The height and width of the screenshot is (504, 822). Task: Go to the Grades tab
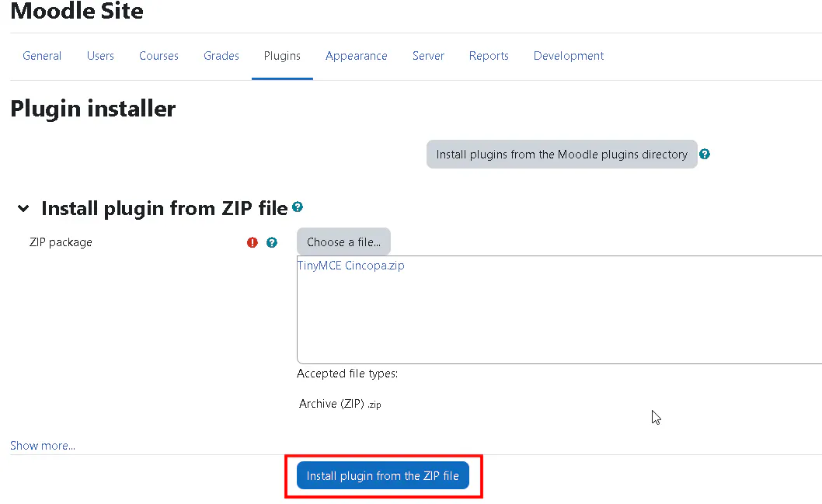[221, 56]
